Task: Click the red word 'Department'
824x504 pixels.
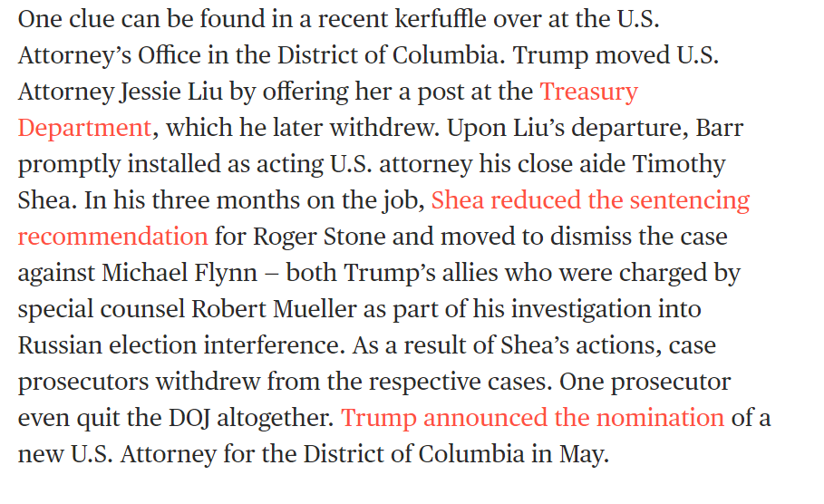Action: [x=84, y=128]
